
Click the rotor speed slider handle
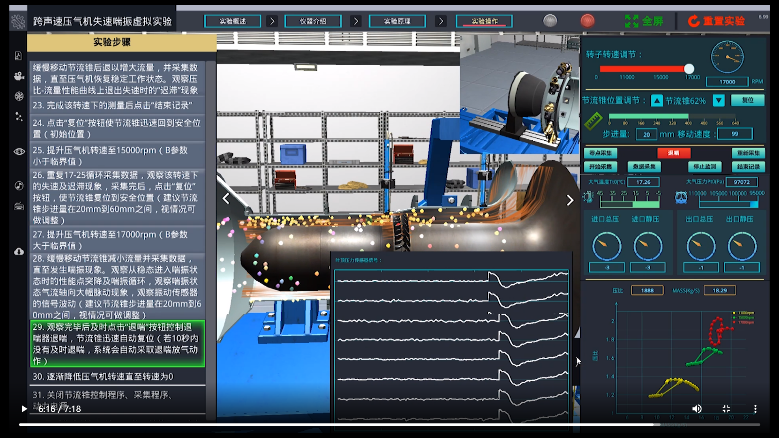coord(689,68)
